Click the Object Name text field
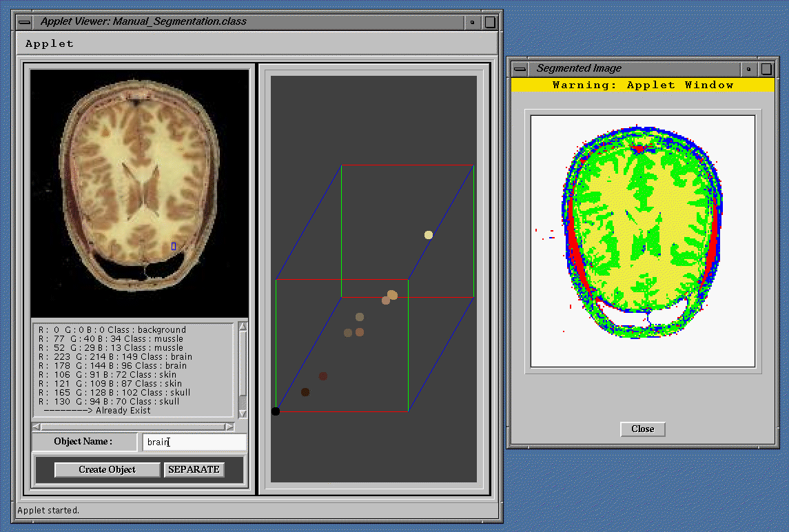The width and height of the screenshot is (789, 532). pyautogui.click(x=194, y=442)
